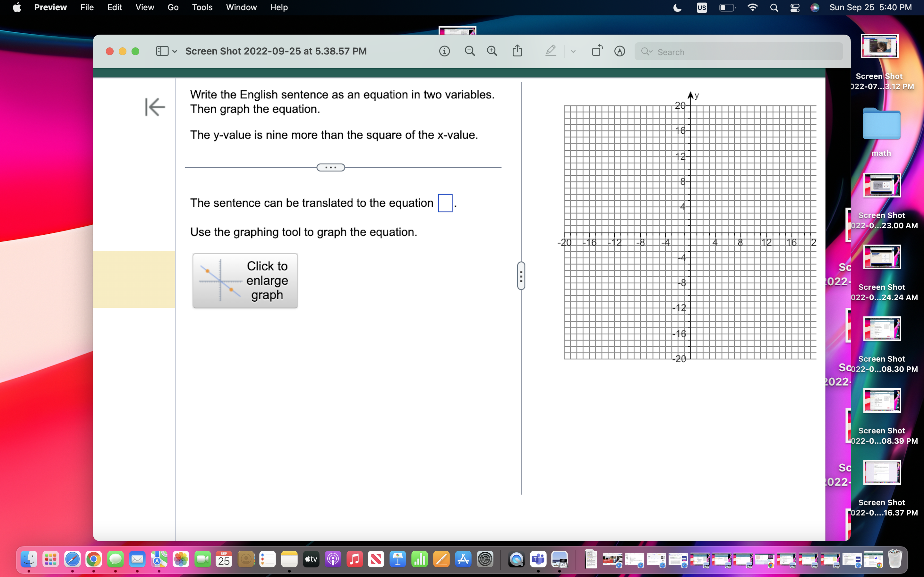The height and width of the screenshot is (577, 924).
Task: Open the Info inspector in Preview
Action: (444, 51)
